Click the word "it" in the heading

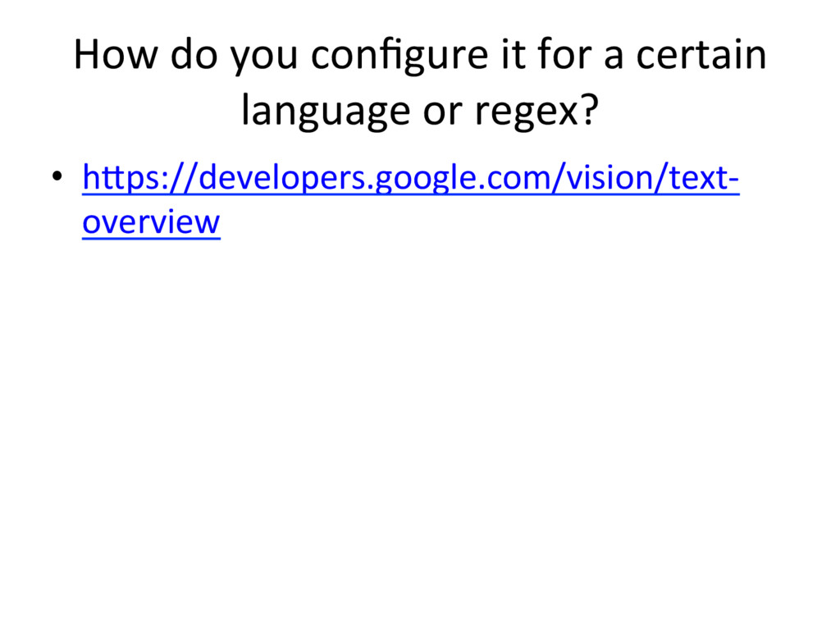514,54
